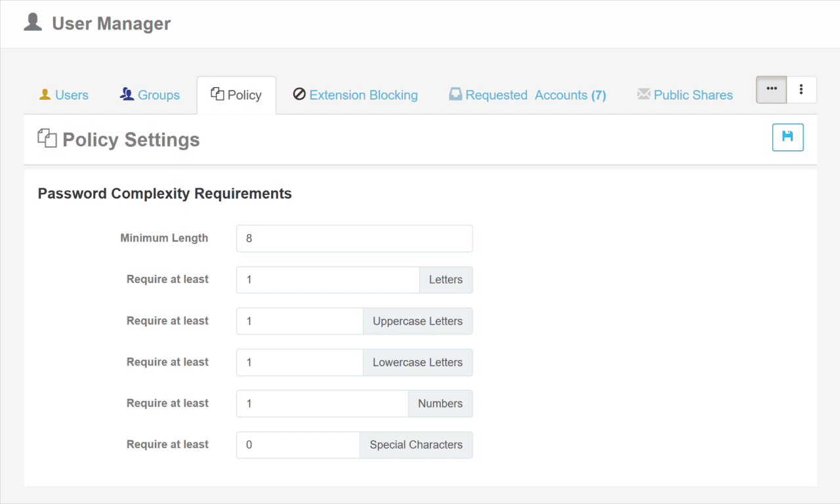840x504 pixels.
Task: Click the Special Characters count field
Action: (x=297, y=445)
